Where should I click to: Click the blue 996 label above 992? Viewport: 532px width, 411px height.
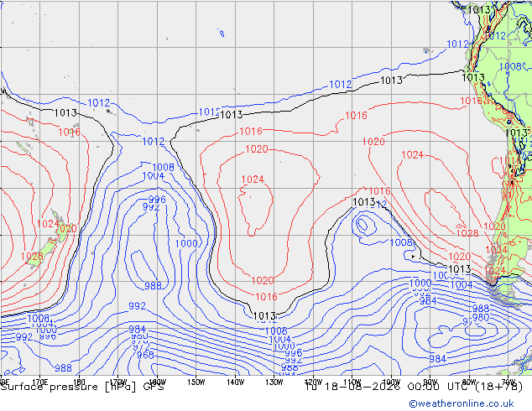tap(157, 200)
